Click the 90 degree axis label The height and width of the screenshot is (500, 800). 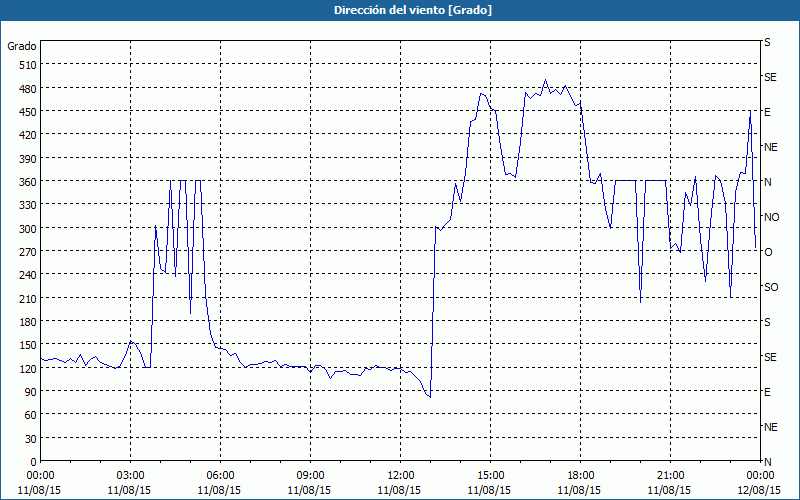(x=31, y=392)
